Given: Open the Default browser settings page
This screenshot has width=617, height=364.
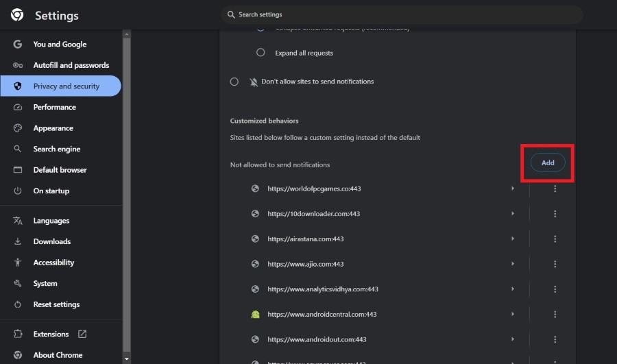Looking at the screenshot, I should [x=60, y=169].
